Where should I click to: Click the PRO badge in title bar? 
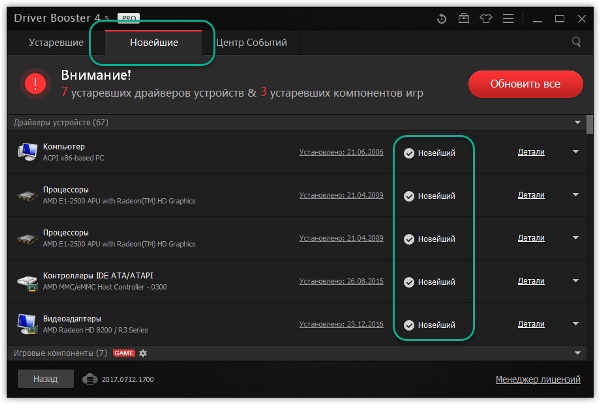129,18
